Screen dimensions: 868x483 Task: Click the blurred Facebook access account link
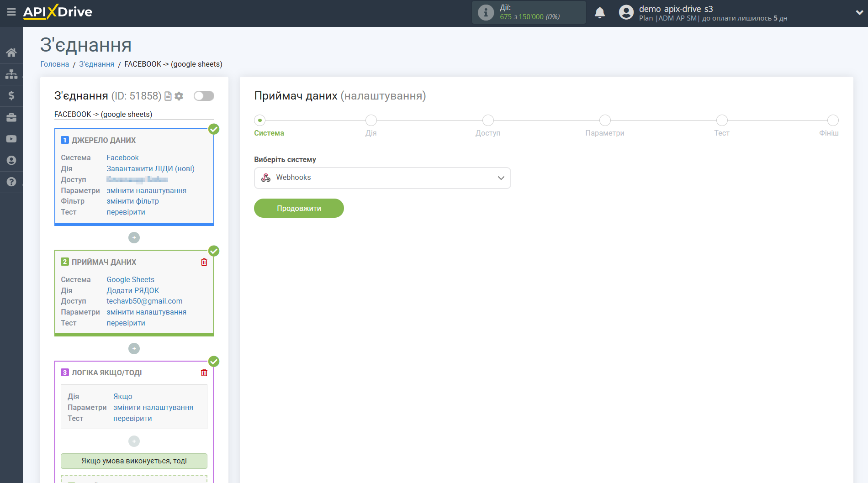tap(137, 179)
